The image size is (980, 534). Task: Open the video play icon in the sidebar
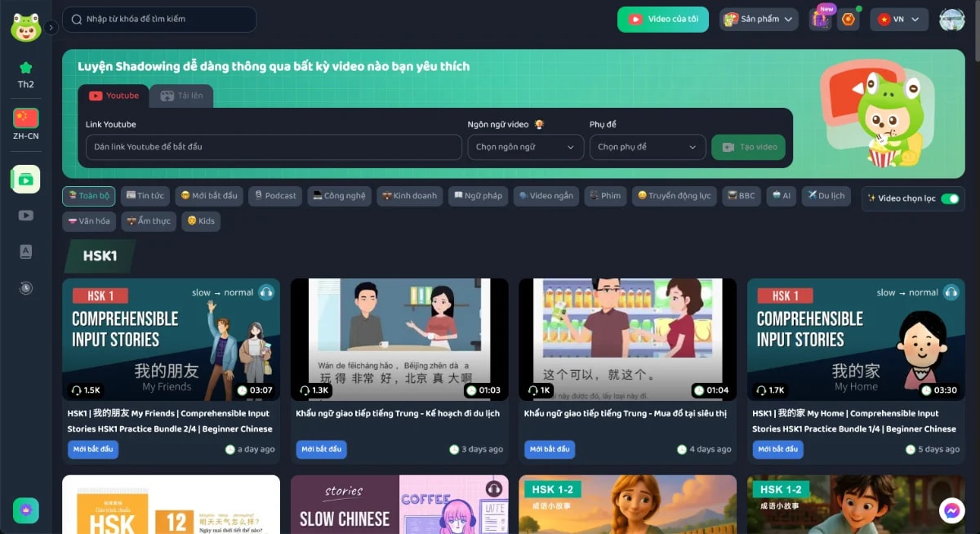coord(24,215)
